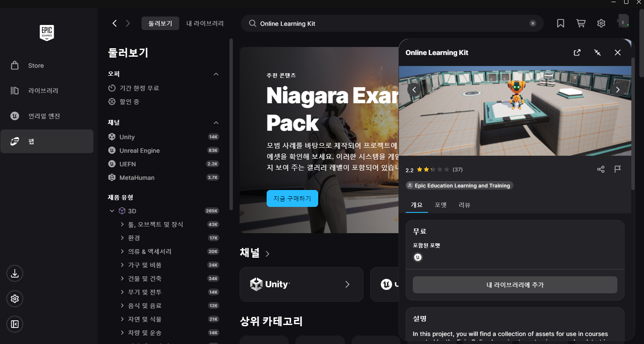Open the 채널 heading link
644x344 pixels.
pos(255,253)
